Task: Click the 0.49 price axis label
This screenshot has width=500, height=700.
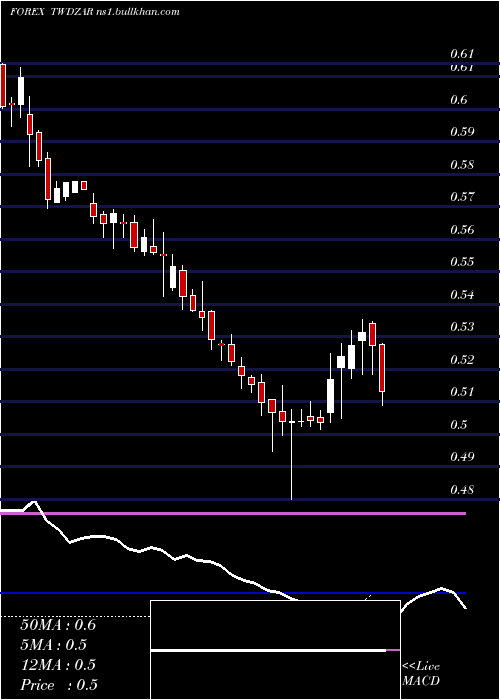Action: click(462, 457)
